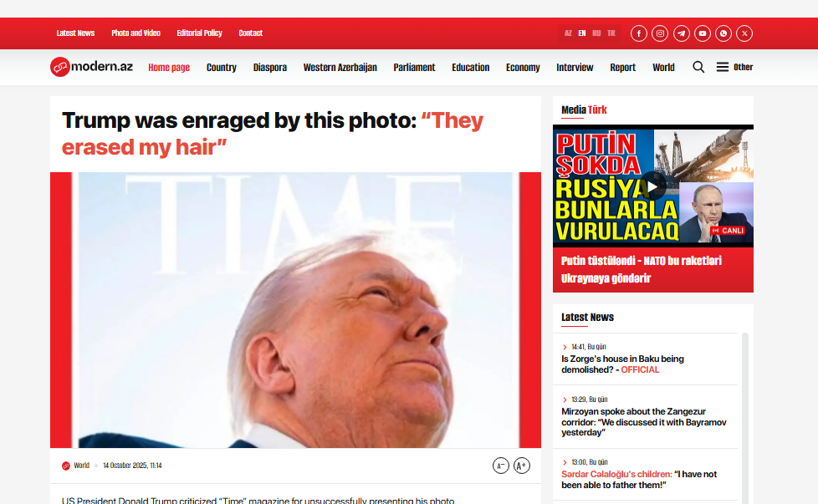Open Editorial Policy link
This screenshot has height=504, width=818.
pyautogui.click(x=199, y=33)
